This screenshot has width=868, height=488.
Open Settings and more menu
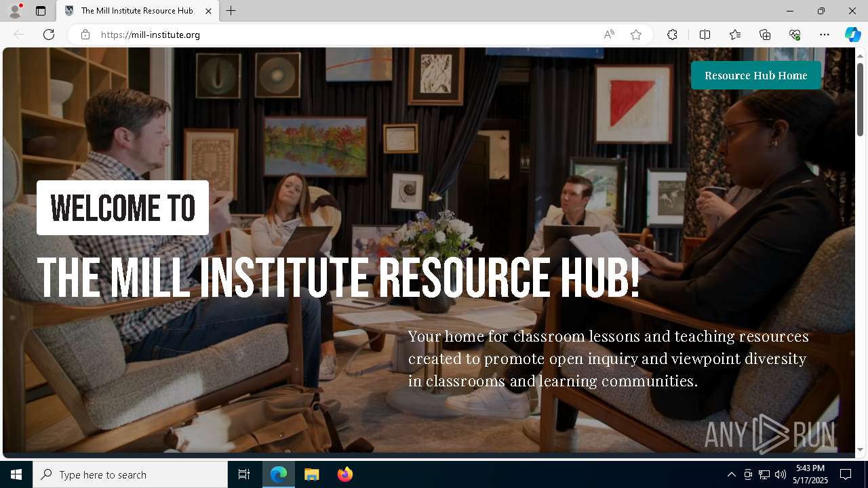click(825, 35)
